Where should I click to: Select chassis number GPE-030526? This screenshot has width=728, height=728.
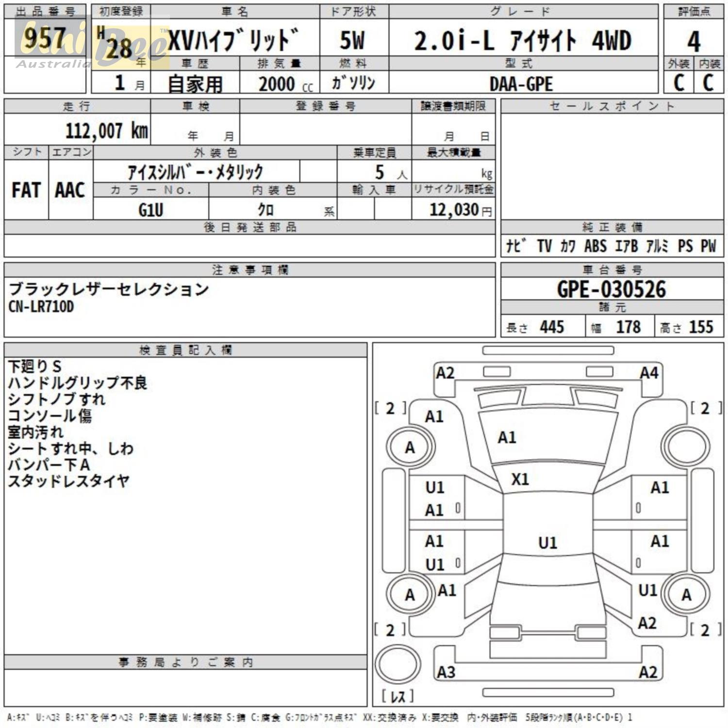coord(612,289)
